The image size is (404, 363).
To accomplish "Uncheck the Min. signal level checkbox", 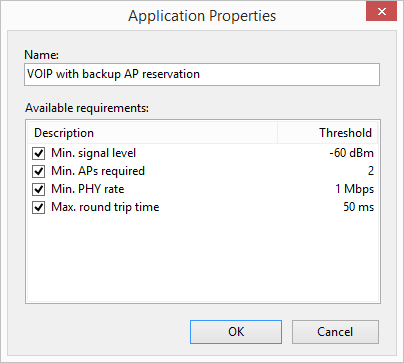I will coord(39,154).
